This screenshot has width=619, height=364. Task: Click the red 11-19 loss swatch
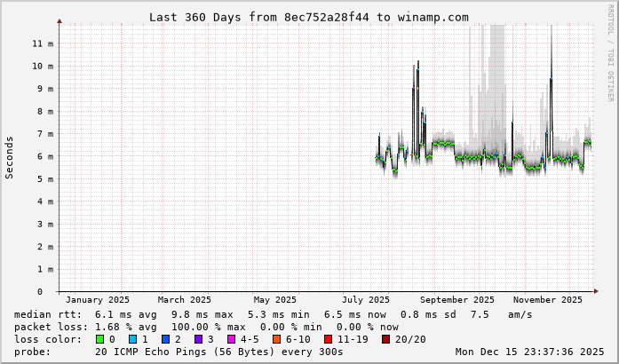click(329, 339)
